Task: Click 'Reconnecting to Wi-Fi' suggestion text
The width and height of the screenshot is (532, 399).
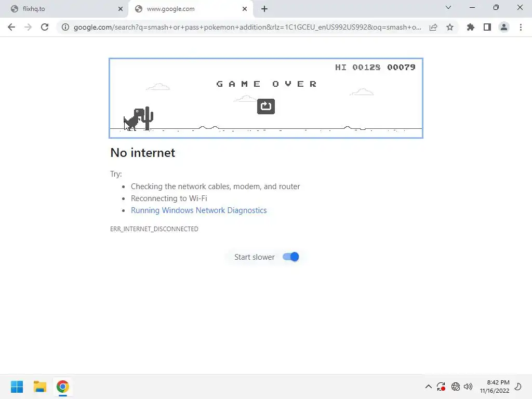Action: [169, 198]
